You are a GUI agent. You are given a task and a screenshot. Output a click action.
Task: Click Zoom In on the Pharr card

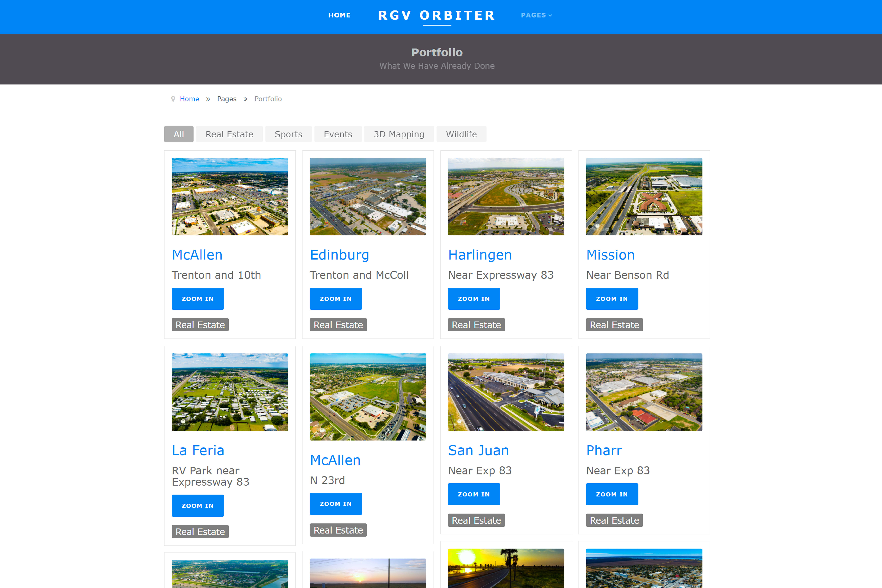[612, 494]
